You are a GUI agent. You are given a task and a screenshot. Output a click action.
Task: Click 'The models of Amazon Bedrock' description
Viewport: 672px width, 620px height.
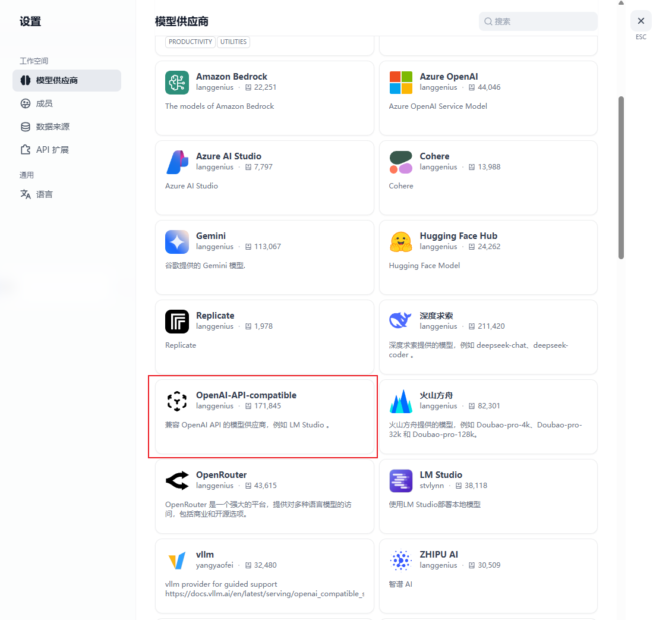point(219,106)
